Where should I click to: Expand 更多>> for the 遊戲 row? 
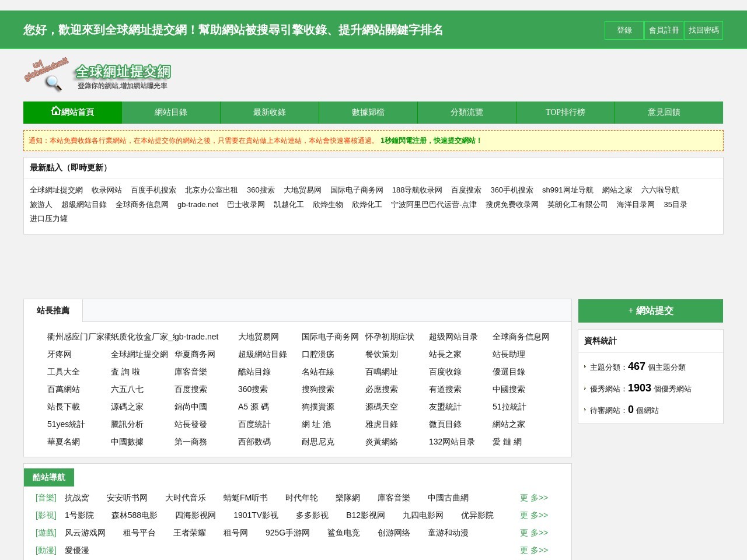click(533, 533)
